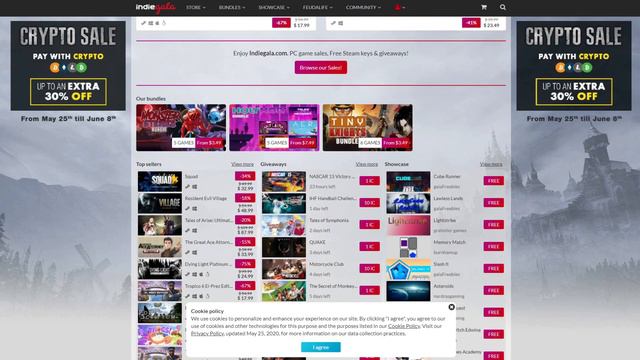Click the Steam icon under Dying Light Platinum

tap(188, 274)
